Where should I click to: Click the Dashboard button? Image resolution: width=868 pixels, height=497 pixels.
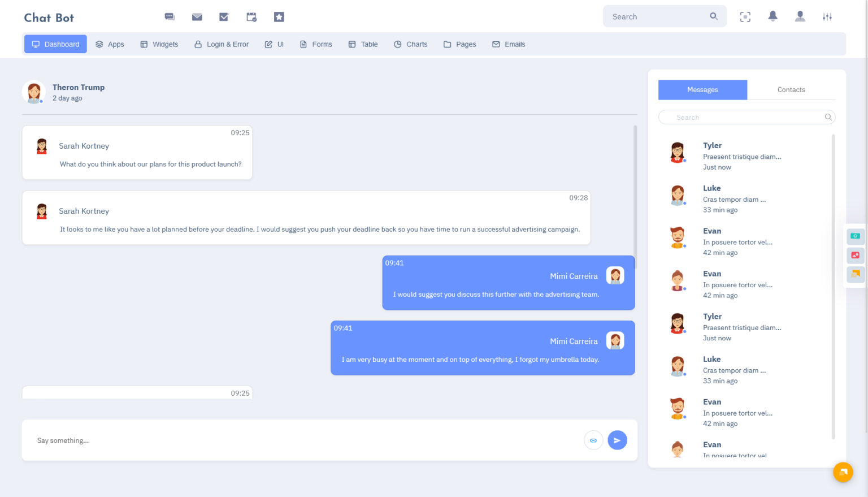(55, 44)
